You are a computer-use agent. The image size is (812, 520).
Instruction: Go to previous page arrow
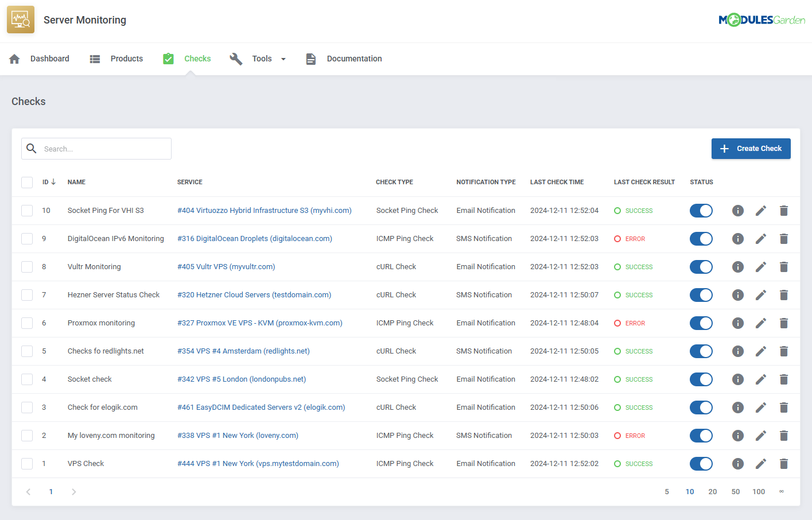click(x=28, y=492)
